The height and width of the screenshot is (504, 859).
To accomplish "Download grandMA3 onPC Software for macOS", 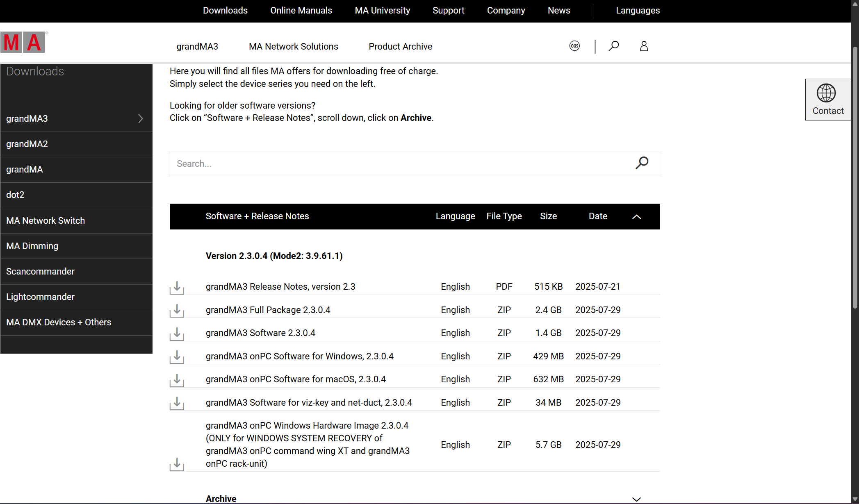I will (177, 380).
